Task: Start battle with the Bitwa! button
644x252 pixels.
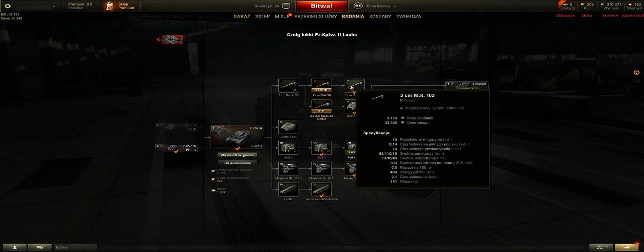Action: (321, 6)
